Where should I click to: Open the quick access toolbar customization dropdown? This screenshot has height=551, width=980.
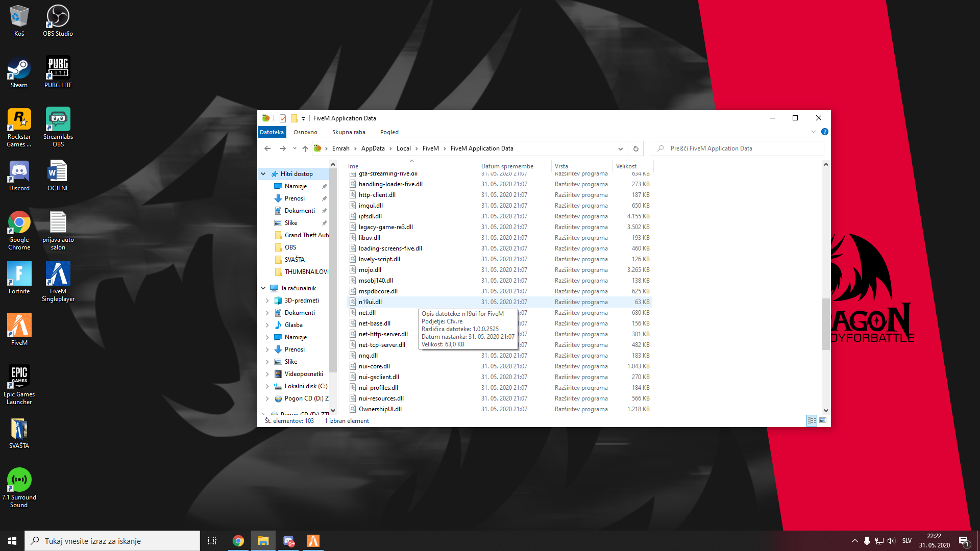coord(303,118)
